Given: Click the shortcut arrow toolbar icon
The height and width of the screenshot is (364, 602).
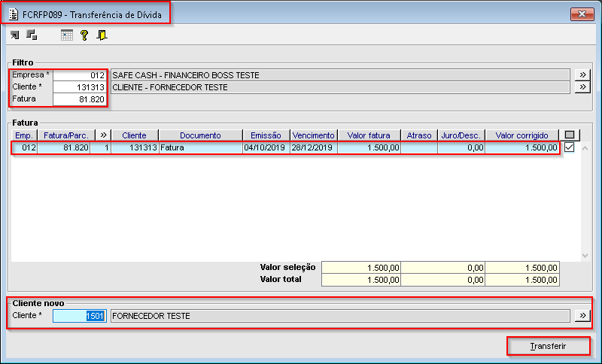Looking at the screenshot, I should (x=14, y=35).
